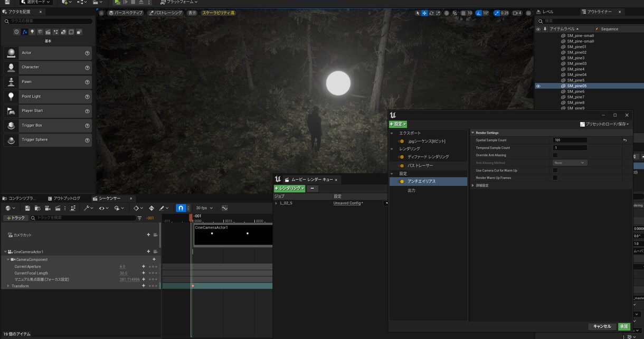Image resolution: width=644 pixels, height=339 pixels.
Task: Click the green +レンダリング button
Action: click(x=289, y=188)
